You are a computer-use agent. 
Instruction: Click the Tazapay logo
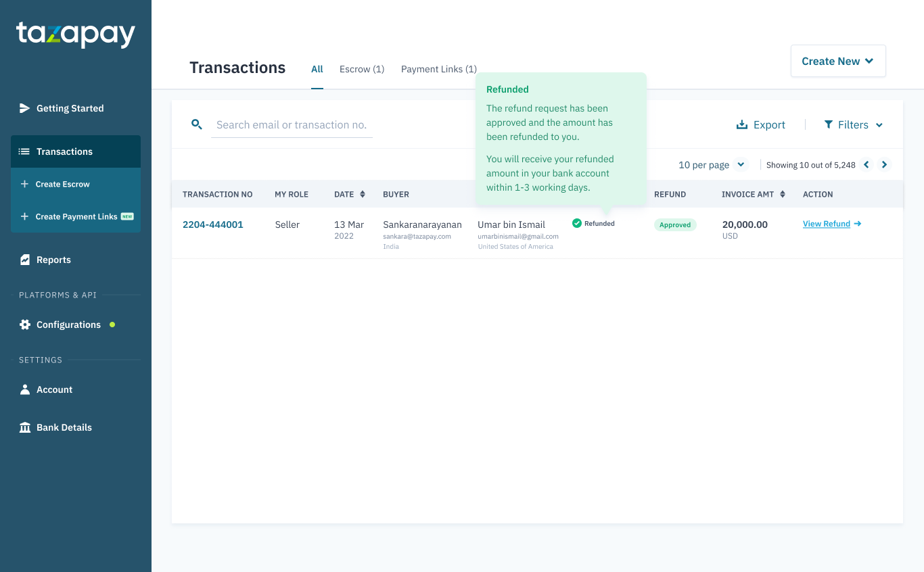click(x=74, y=34)
